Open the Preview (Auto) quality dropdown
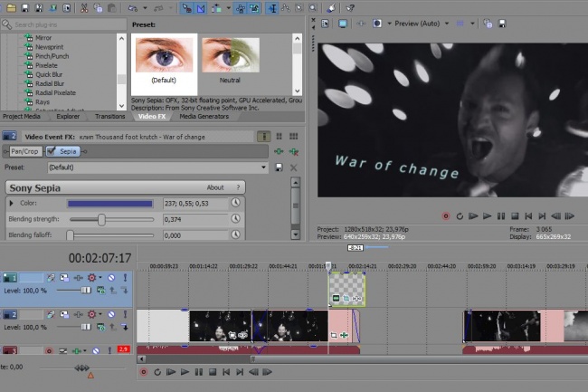Screen dimensions: 588x392 click(447, 24)
